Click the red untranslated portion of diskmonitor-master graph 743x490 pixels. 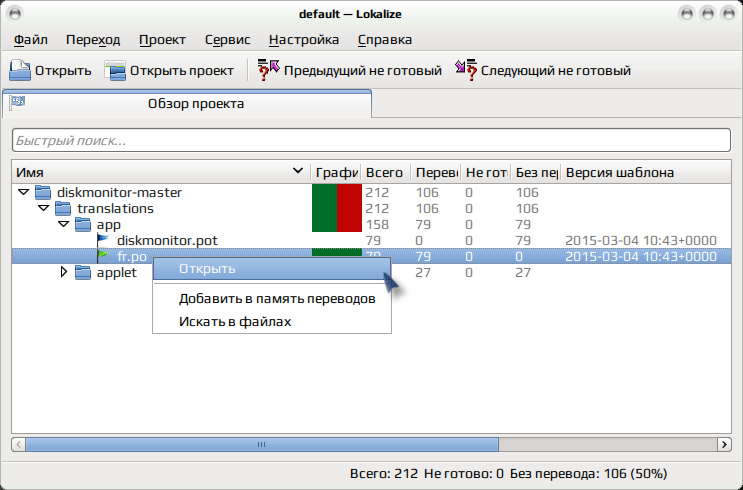[x=349, y=192]
